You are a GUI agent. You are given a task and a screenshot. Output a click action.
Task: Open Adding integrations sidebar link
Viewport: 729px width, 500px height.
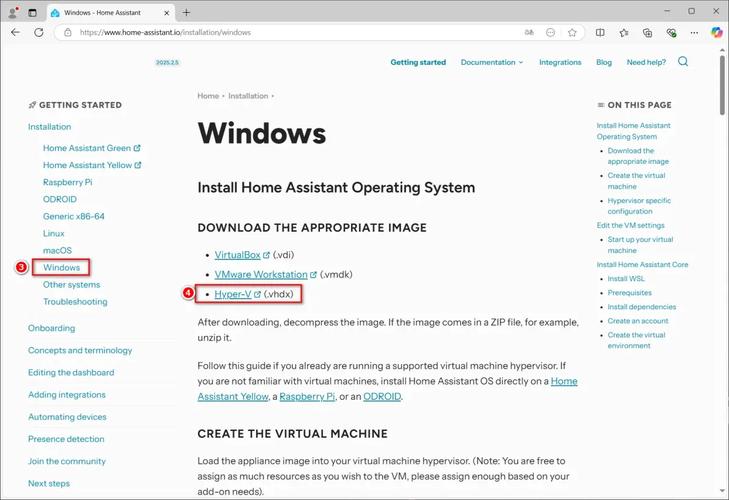[x=66, y=394]
